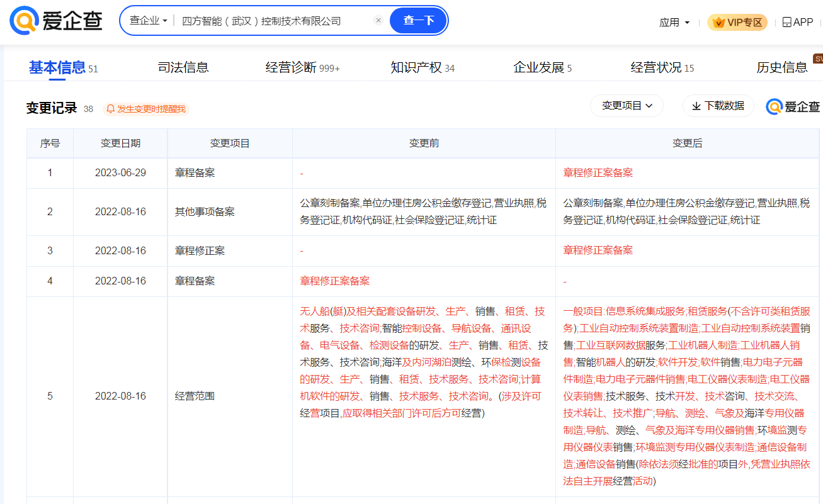Switch to the 经营诊断 tab
The width and height of the screenshot is (823, 504).
302,67
